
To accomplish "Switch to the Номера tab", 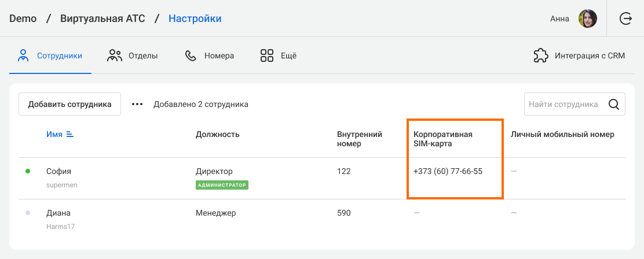I will point(219,56).
